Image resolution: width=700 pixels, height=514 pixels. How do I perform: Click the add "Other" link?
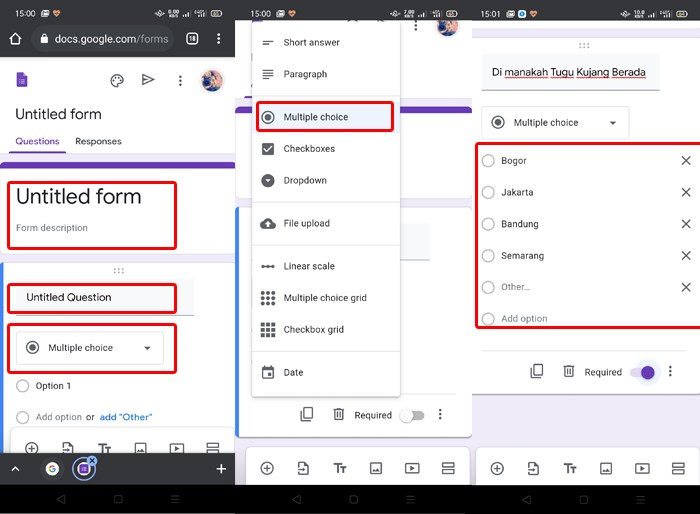(126, 417)
